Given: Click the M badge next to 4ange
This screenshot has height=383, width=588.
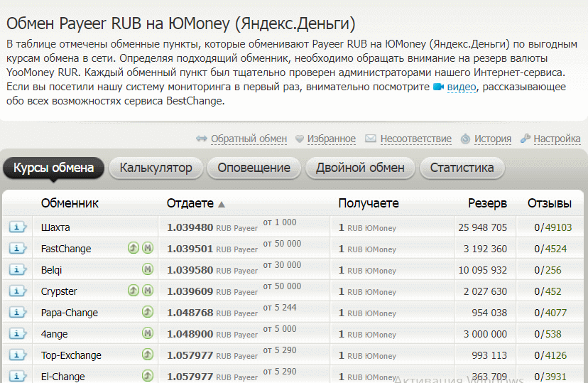Looking at the screenshot, I should click(148, 333).
